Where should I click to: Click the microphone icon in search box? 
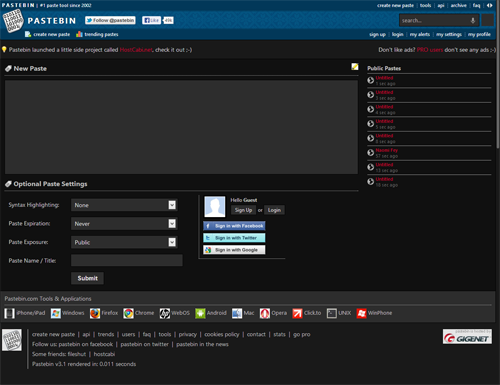(x=473, y=20)
